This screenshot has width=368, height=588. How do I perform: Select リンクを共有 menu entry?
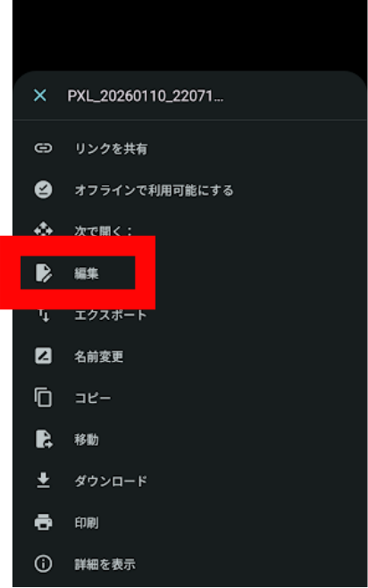[189, 148]
